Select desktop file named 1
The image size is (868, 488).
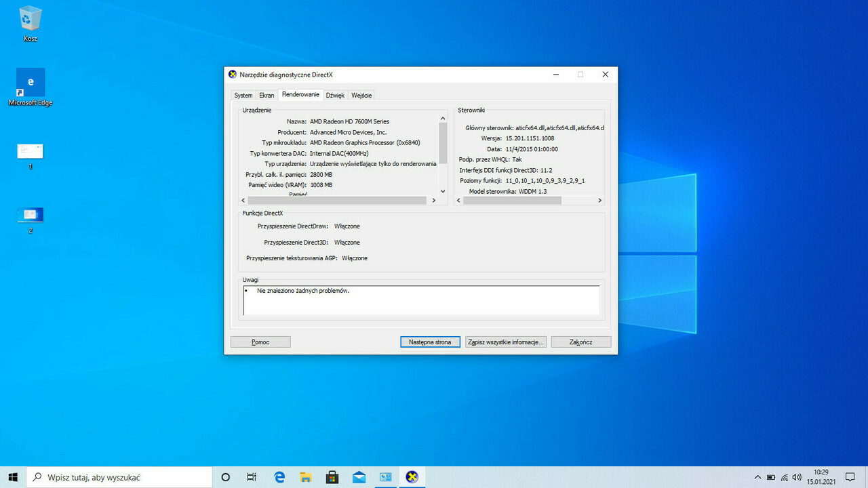(x=31, y=156)
